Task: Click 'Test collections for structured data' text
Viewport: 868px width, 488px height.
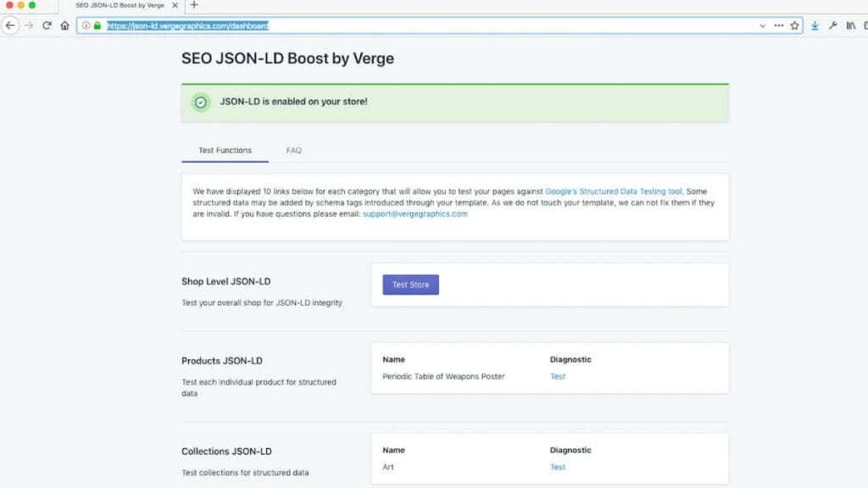Action: click(245, 473)
